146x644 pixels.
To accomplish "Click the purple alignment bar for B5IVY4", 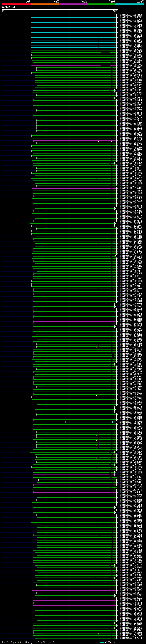I will [x=75, y=485].
